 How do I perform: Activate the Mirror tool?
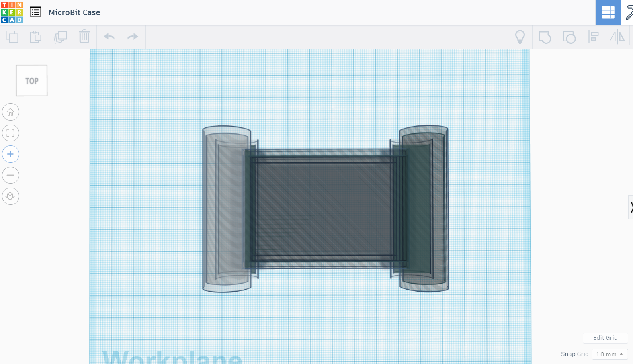pyautogui.click(x=617, y=37)
